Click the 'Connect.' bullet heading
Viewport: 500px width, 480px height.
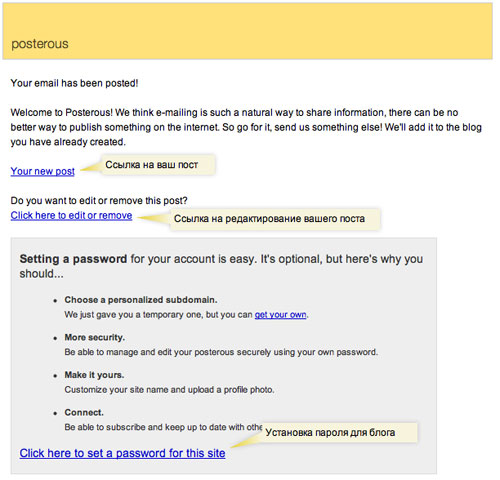tap(84, 413)
